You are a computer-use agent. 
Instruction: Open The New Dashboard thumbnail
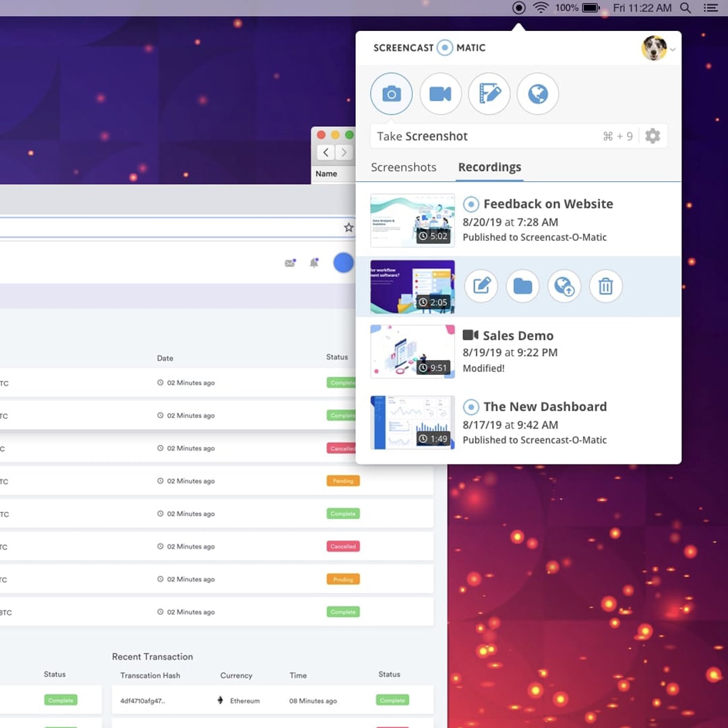(x=413, y=423)
